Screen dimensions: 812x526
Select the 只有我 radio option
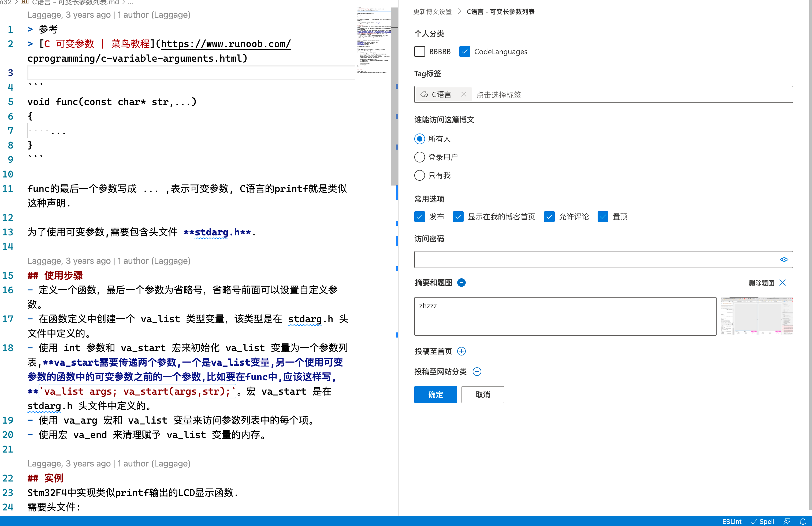(420, 175)
